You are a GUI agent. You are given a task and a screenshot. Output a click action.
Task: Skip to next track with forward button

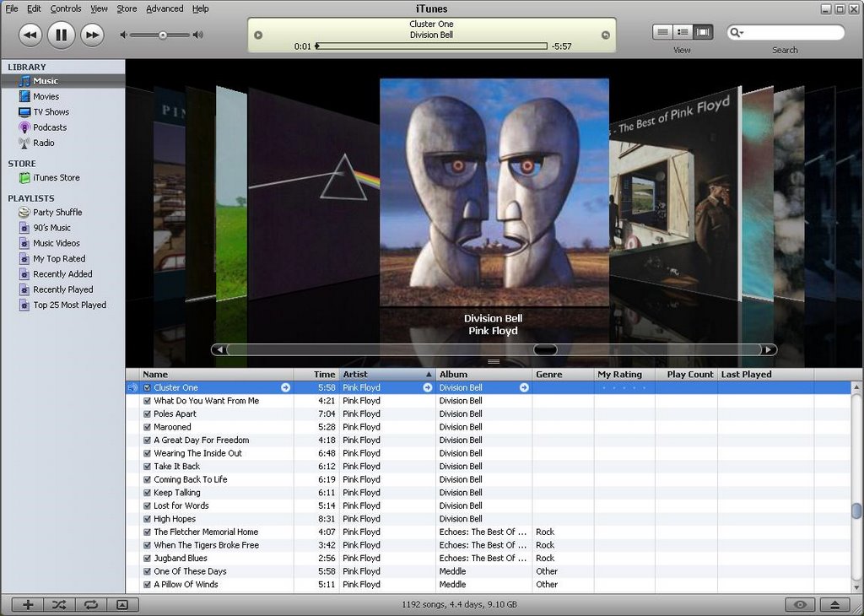(92, 35)
